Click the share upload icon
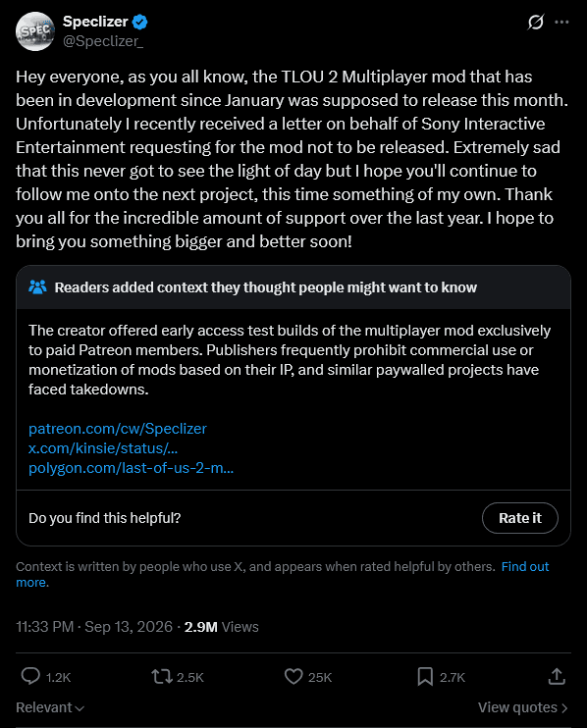This screenshot has height=728, width=587. pos(557,676)
